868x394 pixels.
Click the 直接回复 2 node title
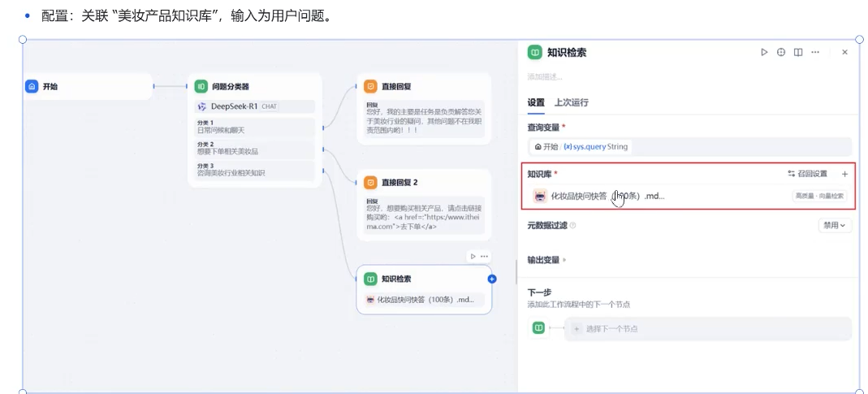[399, 182]
